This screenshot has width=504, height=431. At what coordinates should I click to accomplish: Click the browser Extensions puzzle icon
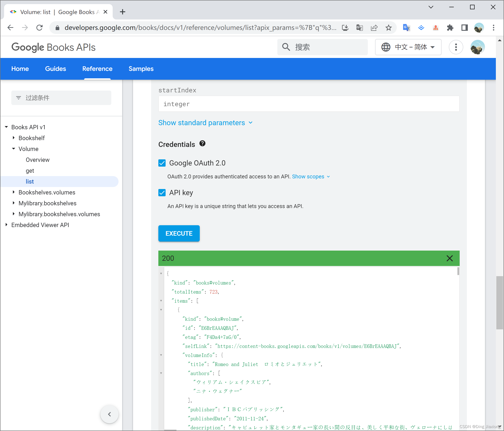click(x=450, y=28)
